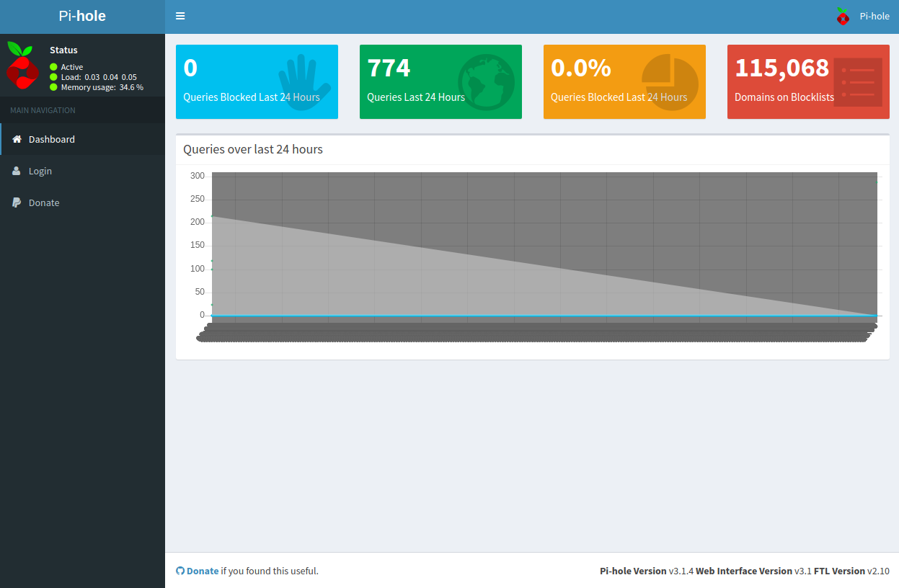Click the green Active status dot
The image size is (899, 588).
pyautogui.click(x=53, y=67)
